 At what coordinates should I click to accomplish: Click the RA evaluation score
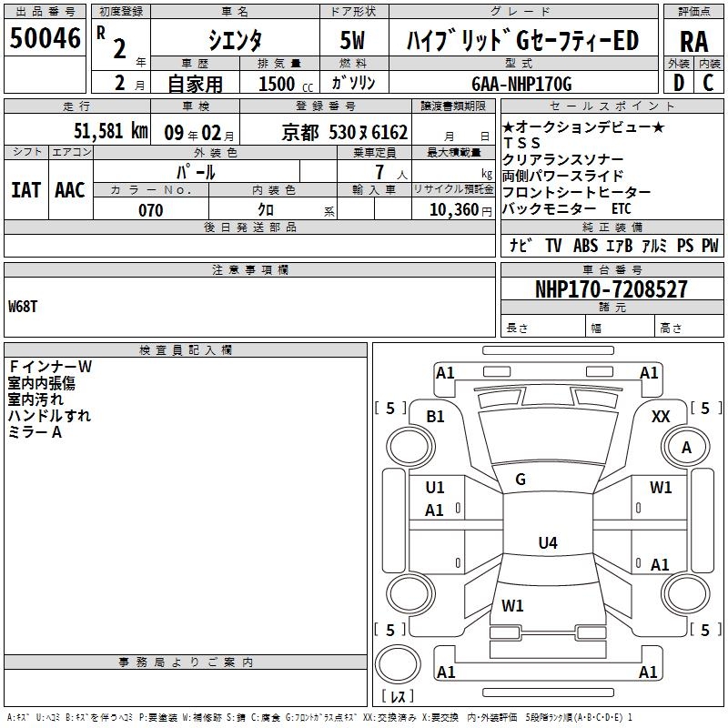click(x=693, y=42)
